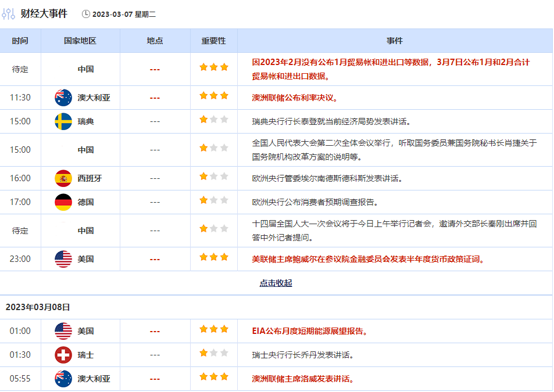Click the US flag in the 01:00 row

point(63,331)
